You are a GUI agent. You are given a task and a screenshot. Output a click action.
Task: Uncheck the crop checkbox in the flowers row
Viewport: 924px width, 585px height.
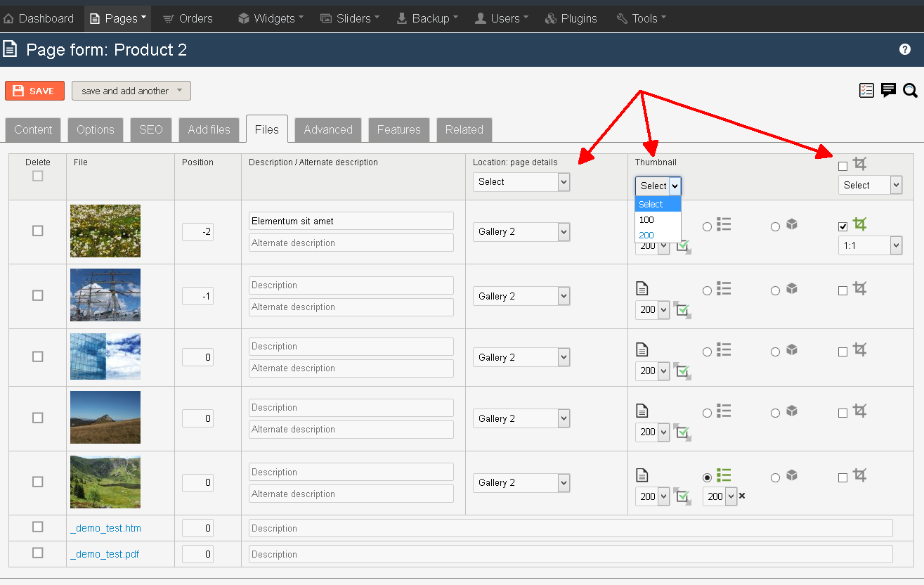(x=843, y=226)
